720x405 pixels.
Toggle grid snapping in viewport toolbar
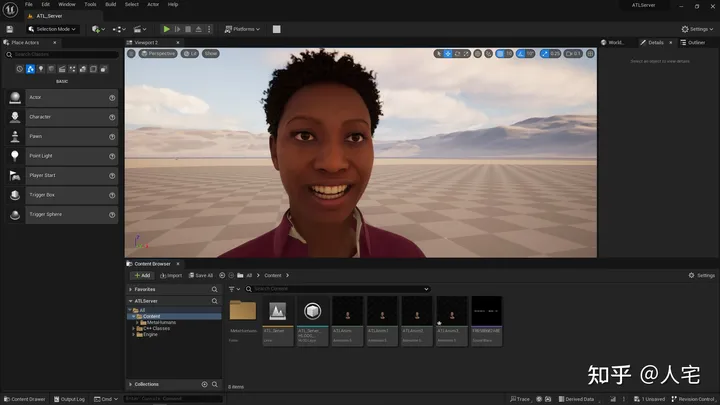pyautogui.click(x=501, y=54)
